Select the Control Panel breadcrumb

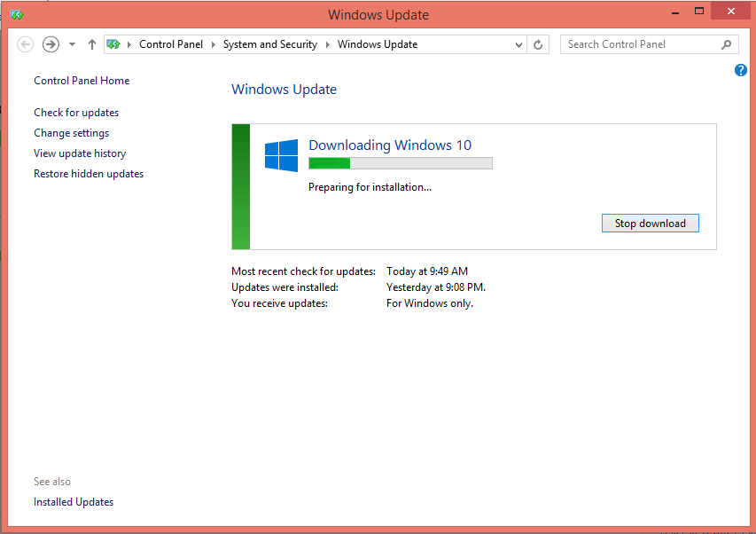171,44
